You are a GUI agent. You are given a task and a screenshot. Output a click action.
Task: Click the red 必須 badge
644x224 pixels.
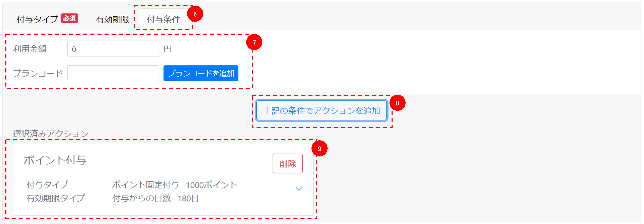70,18
